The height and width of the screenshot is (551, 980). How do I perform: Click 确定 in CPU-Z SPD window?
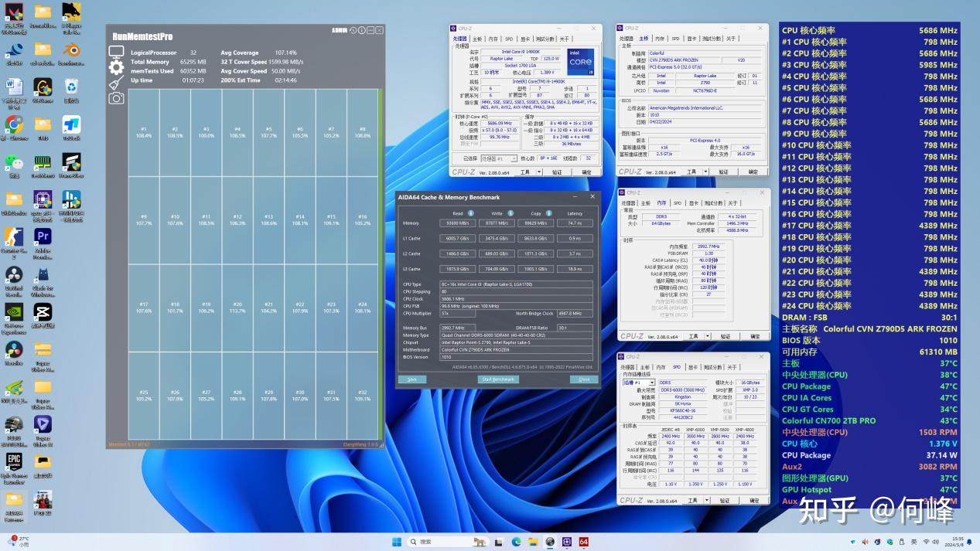(x=755, y=500)
